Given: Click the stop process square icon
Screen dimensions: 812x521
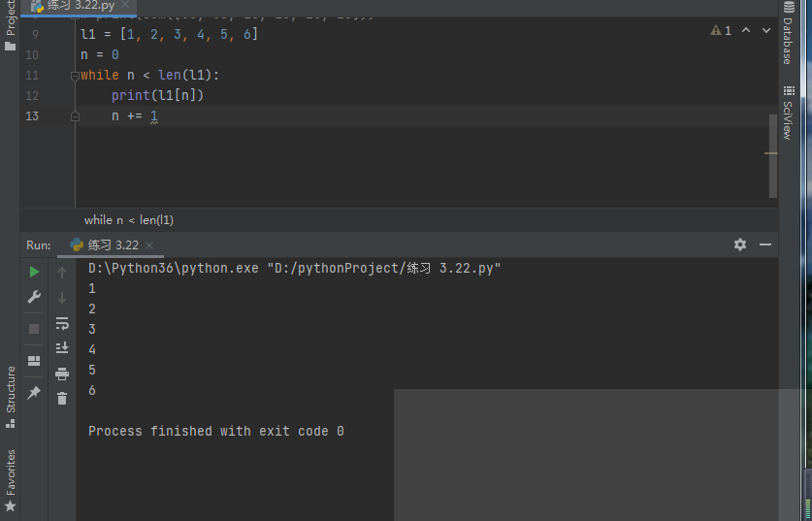Looking at the screenshot, I should 34,329.
